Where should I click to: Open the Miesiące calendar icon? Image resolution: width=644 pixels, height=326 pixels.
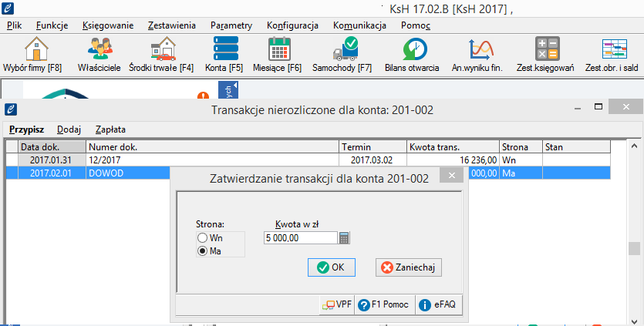click(x=278, y=50)
